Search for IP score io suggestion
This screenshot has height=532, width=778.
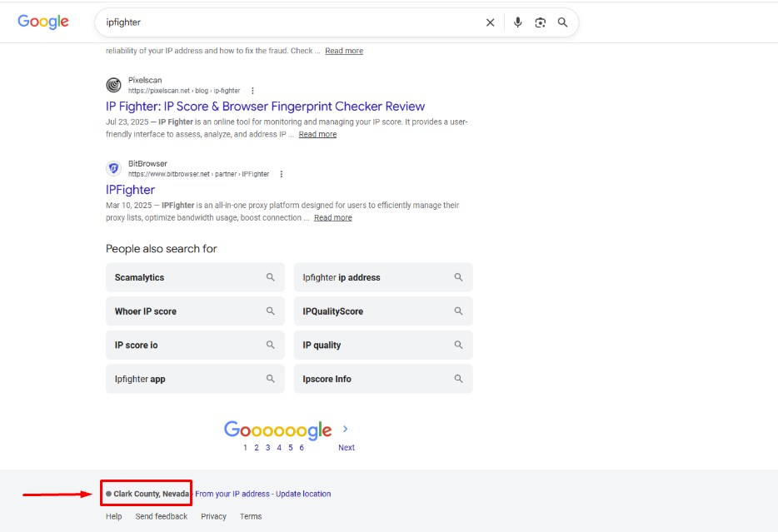point(195,345)
